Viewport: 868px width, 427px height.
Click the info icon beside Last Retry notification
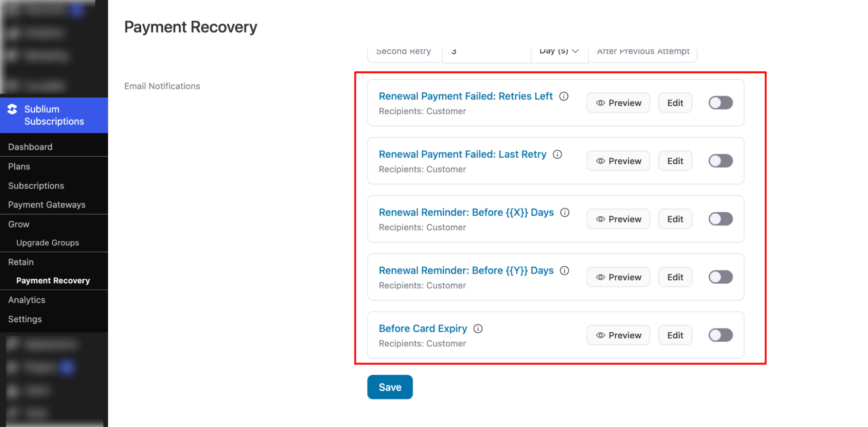coord(557,154)
